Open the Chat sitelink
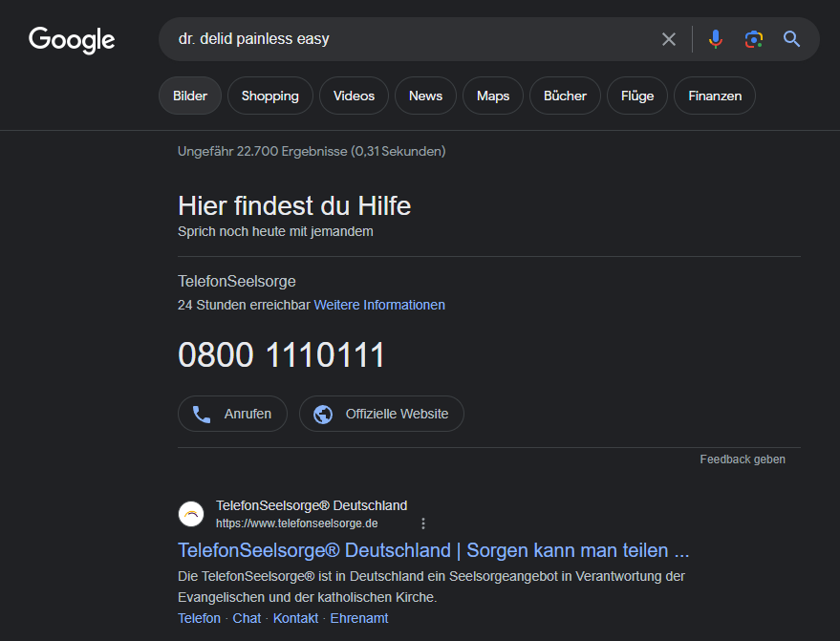Viewport: 840px width, 641px height. click(x=247, y=618)
